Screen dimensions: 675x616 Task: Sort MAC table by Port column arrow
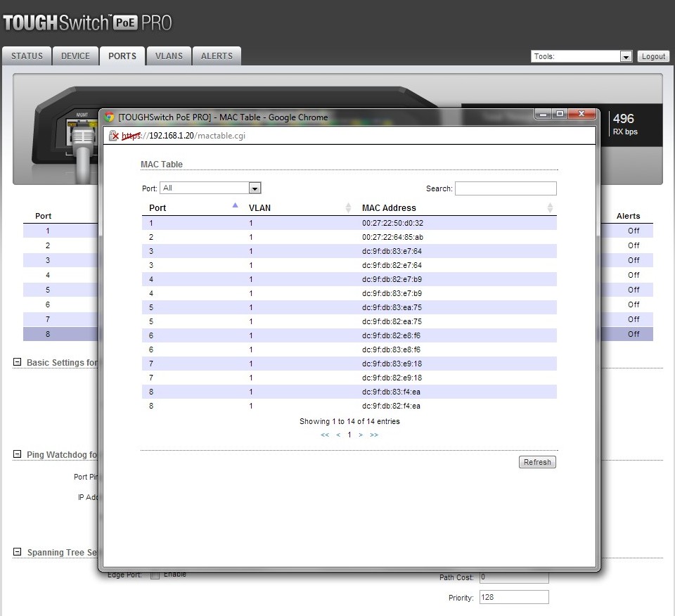point(235,205)
